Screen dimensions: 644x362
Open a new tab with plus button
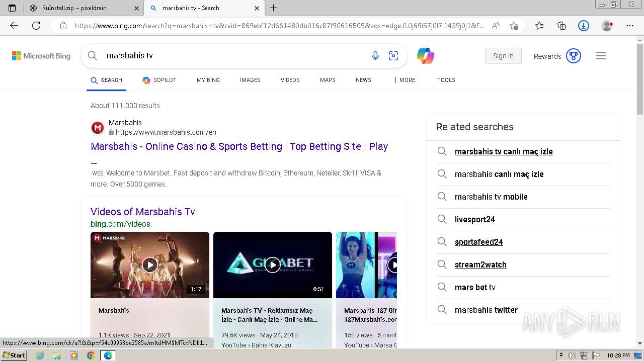274,8
